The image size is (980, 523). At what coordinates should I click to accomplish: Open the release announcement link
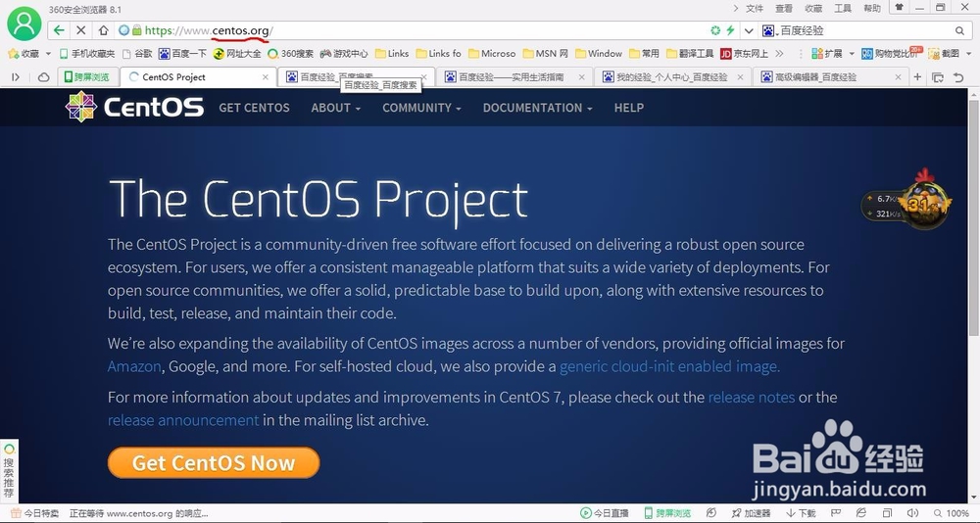coord(183,420)
